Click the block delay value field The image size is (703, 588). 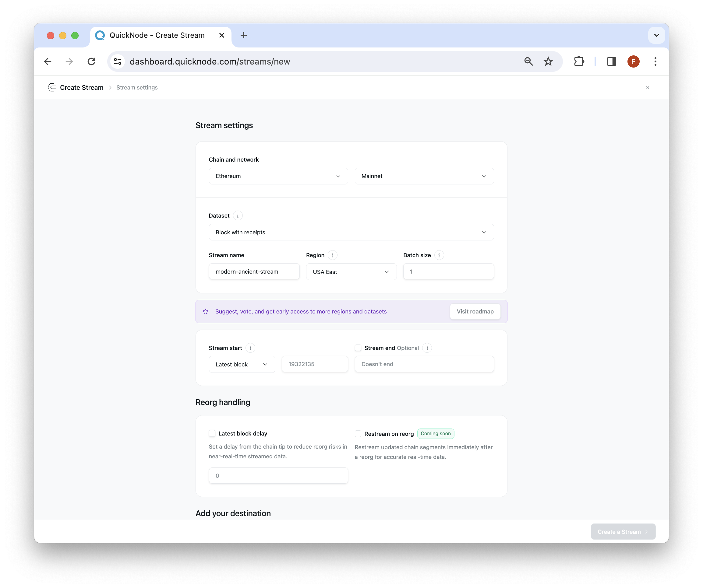coord(278,476)
